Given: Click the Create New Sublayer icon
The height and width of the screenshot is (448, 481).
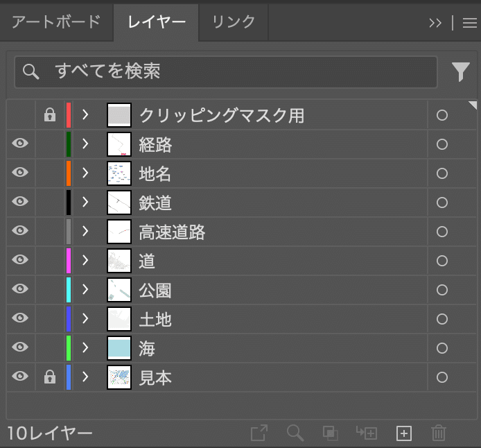Looking at the screenshot, I should click(x=366, y=433).
